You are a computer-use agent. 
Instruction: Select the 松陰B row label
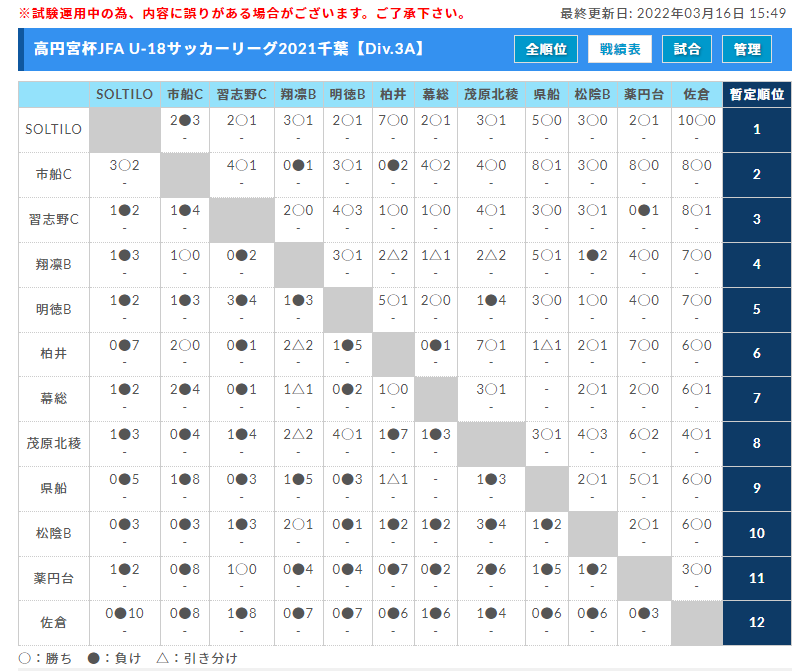pyautogui.click(x=54, y=534)
